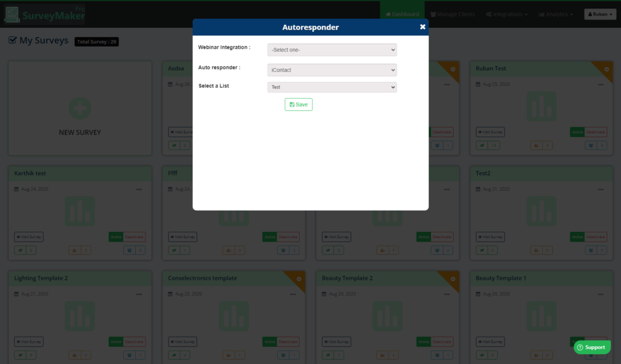621x364 pixels.
Task: Click the bar chart icon on Ruban Test card
Action: click(x=542, y=107)
